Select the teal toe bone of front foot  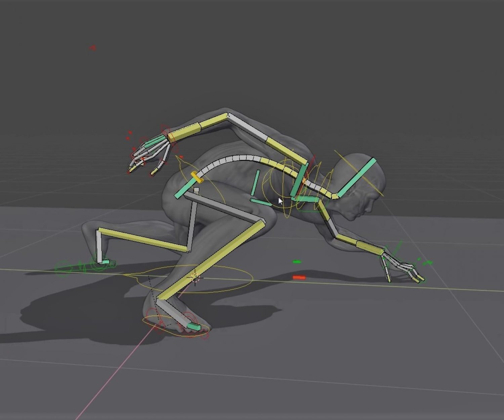(x=194, y=326)
